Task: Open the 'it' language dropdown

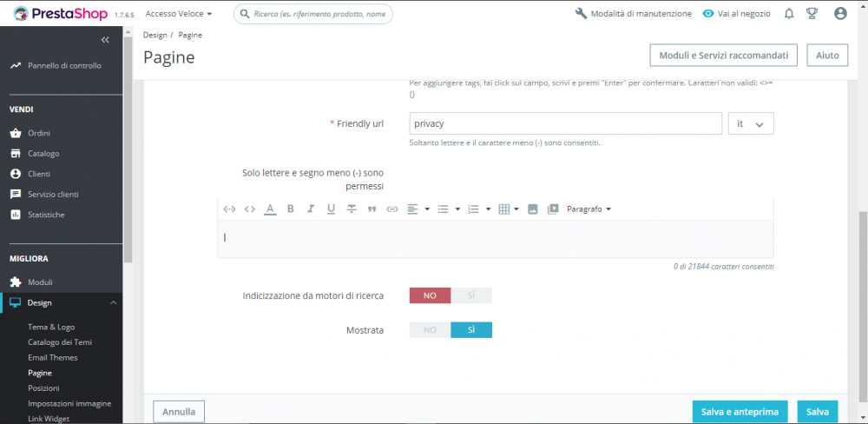Action: coord(751,123)
